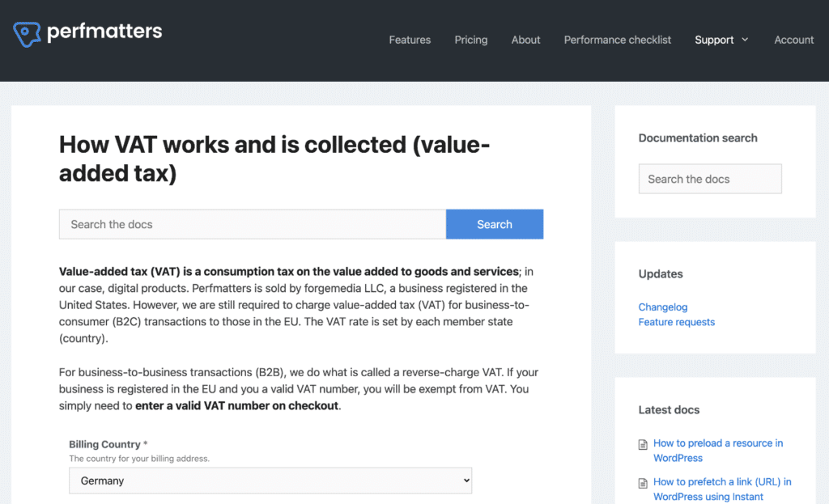The width and height of the screenshot is (829, 504).
Task: Click the document icon beside the preload article
Action: point(644,444)
